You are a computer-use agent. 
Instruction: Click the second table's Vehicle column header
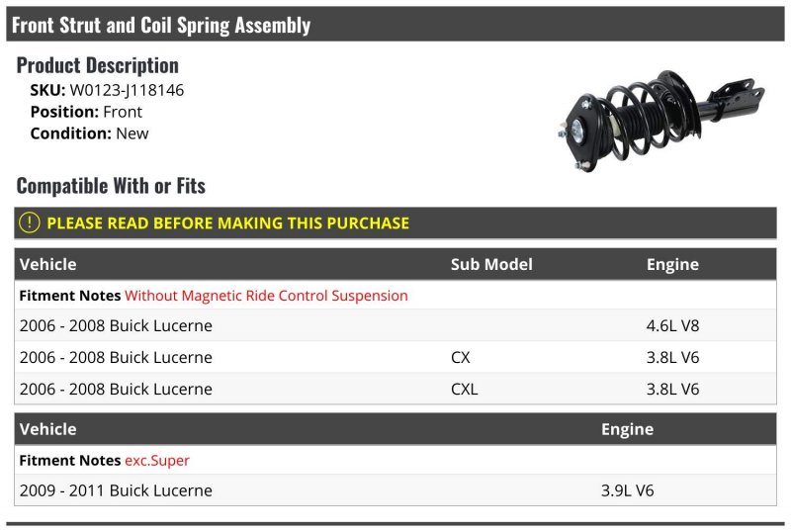(47, 429)
